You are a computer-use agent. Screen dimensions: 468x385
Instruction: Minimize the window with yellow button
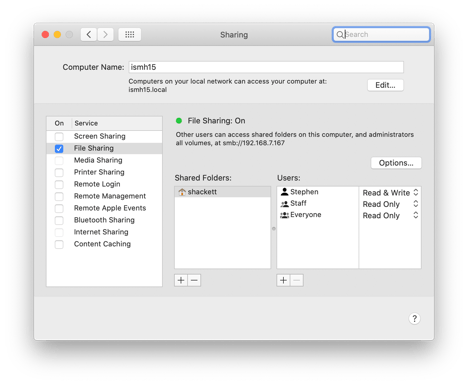click(57, 34)
